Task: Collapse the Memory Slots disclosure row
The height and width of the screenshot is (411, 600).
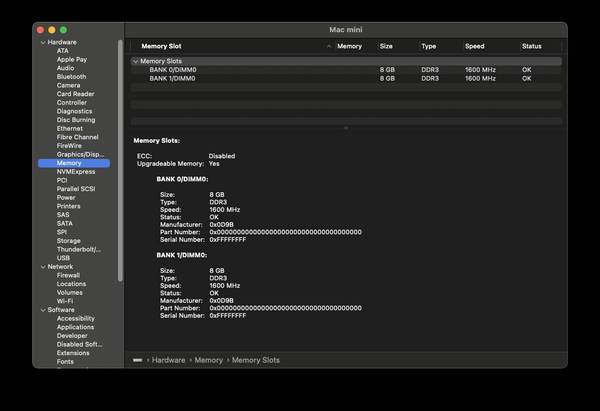Action: (135, 61)
